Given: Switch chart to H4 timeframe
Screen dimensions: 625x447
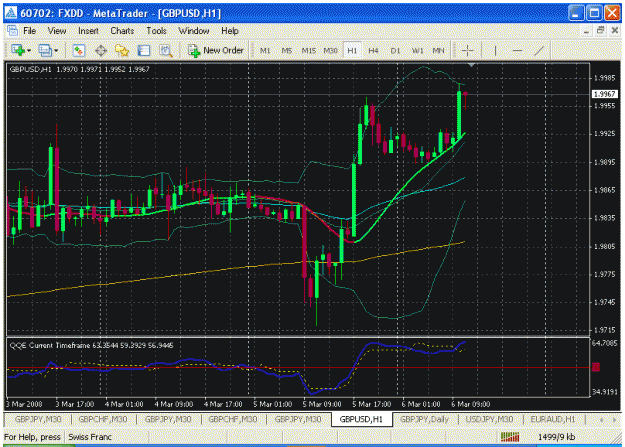Looking at the screenshot, I should click(373, 51).
